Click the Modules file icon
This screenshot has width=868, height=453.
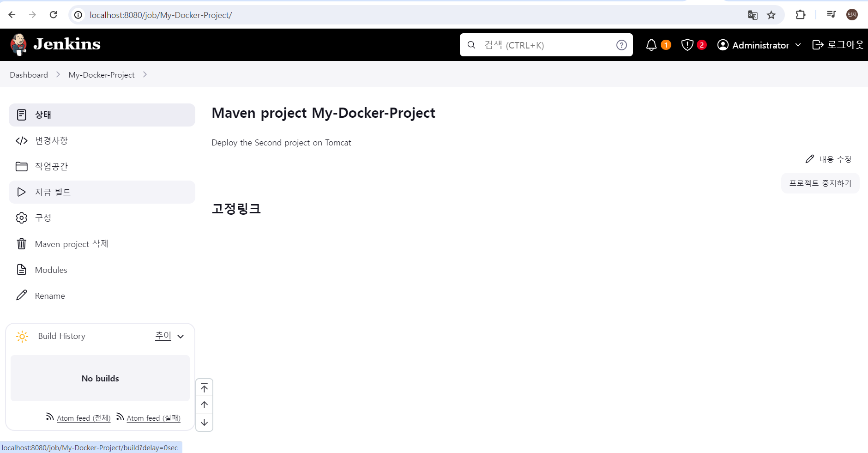pos(22,270)
